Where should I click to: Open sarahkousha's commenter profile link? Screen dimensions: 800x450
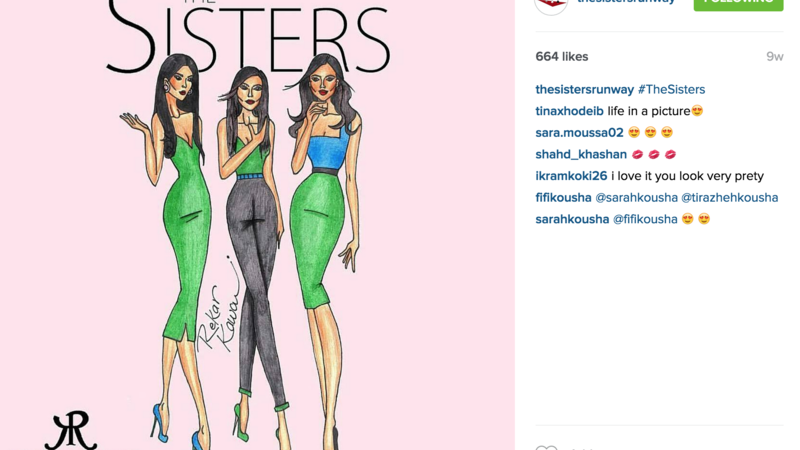[572, 219]
